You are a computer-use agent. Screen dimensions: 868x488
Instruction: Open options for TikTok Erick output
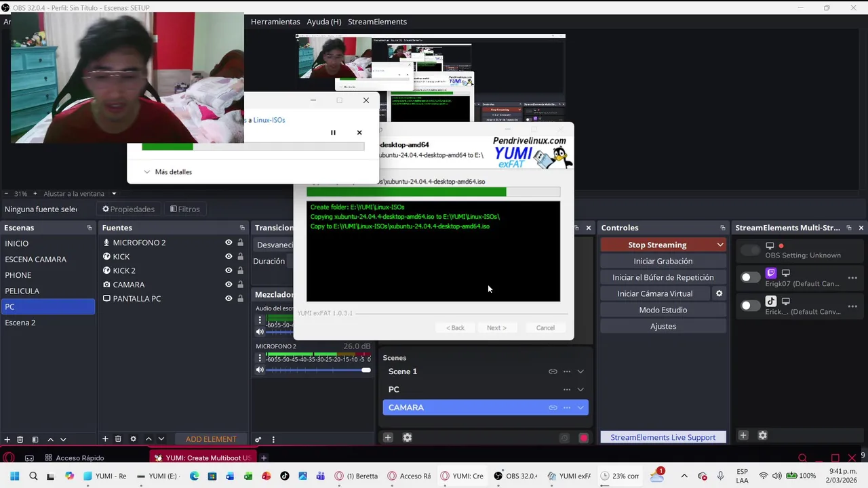852,306
